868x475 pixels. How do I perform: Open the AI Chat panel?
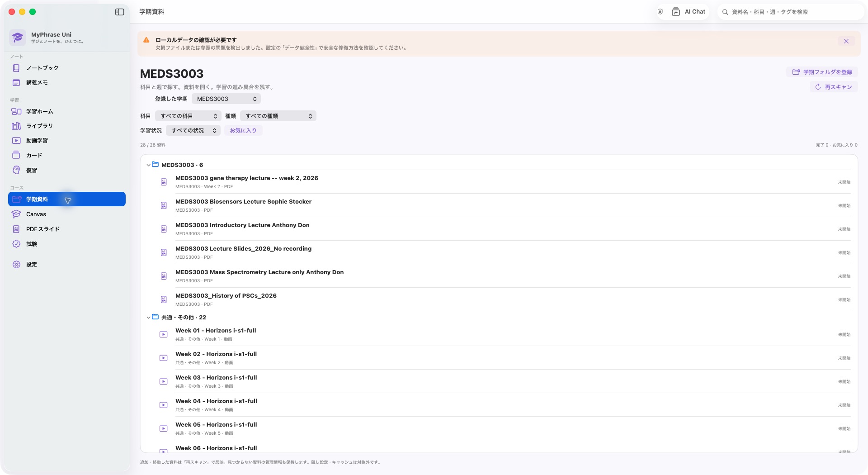689,12
